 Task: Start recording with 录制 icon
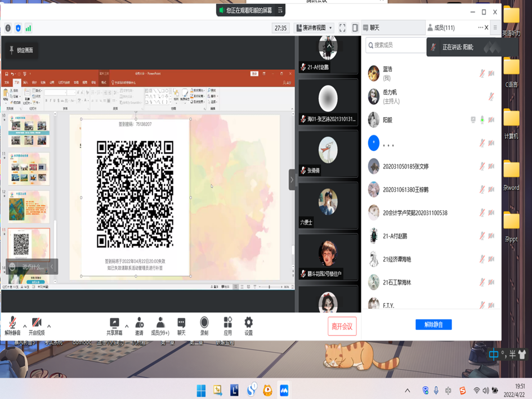tap(204, 326)
